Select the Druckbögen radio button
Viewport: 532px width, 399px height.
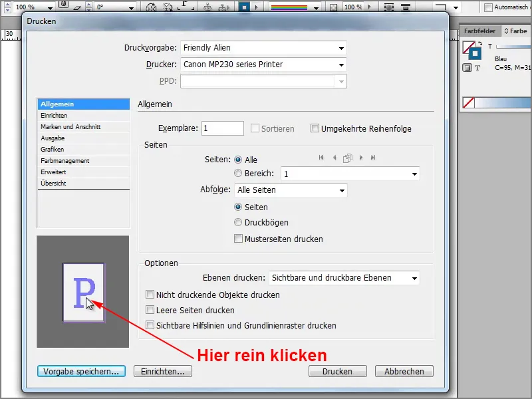(x=238, y=223)
